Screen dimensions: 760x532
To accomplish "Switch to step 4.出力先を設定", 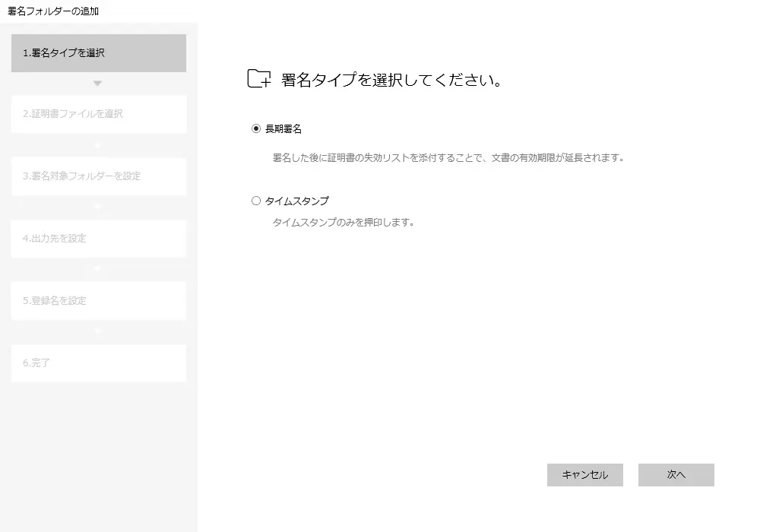I will (x=99, y=239).
